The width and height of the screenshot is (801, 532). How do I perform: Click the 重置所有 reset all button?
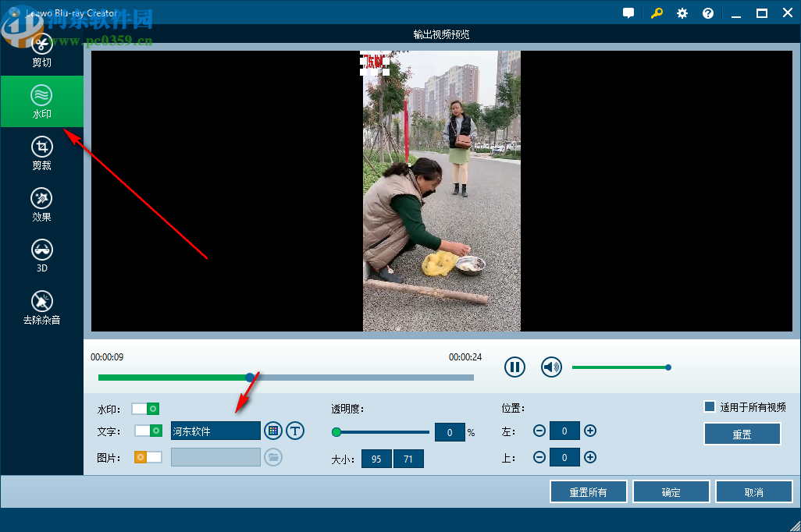pos(588,491)
